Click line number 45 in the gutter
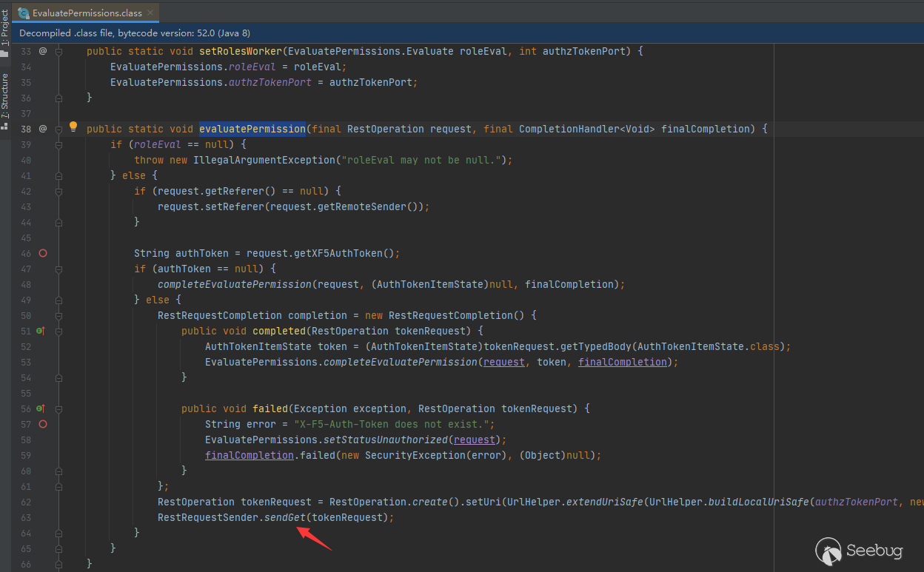 26,238
